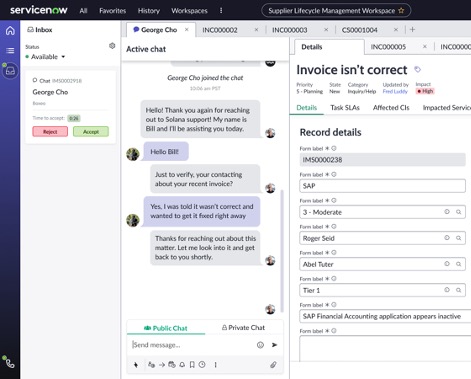Click the SAP text field
Viewport: 471px width, 379px height.
[382, 186]
